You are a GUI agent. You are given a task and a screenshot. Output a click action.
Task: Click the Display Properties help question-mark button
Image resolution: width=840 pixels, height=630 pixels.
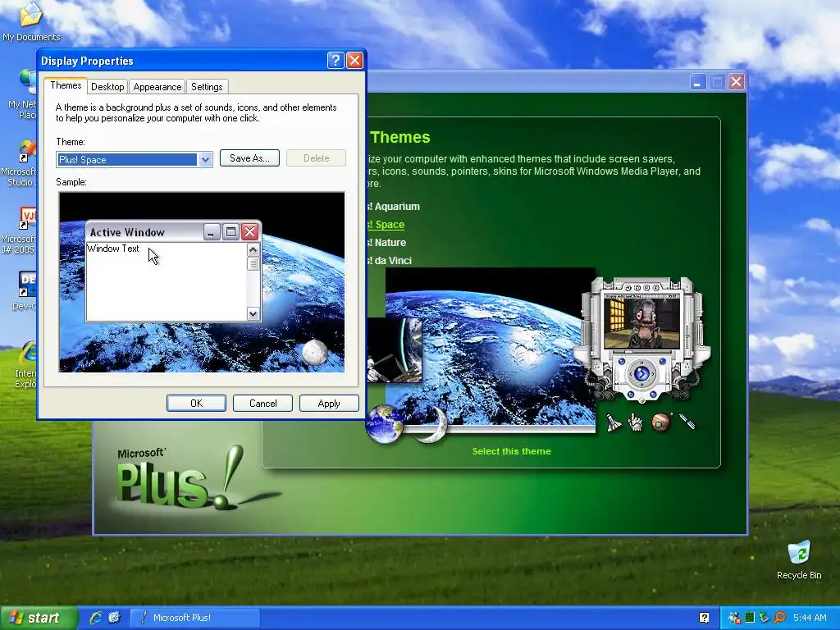click(x=336, y=61)
